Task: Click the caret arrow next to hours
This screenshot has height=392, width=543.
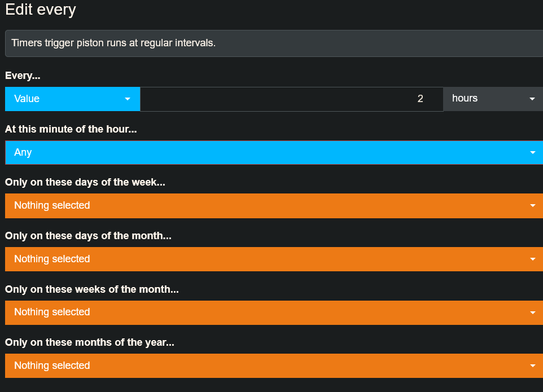Action: point(532,99)
